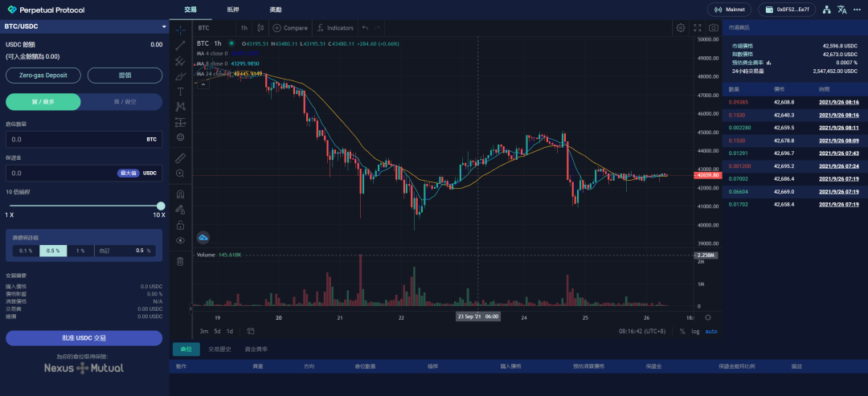Click the 批准 USDC 交易 approve button
Image resolution: width=868 pixels, height=396 pixels.
pyautogui.click(x=84, y=338)
